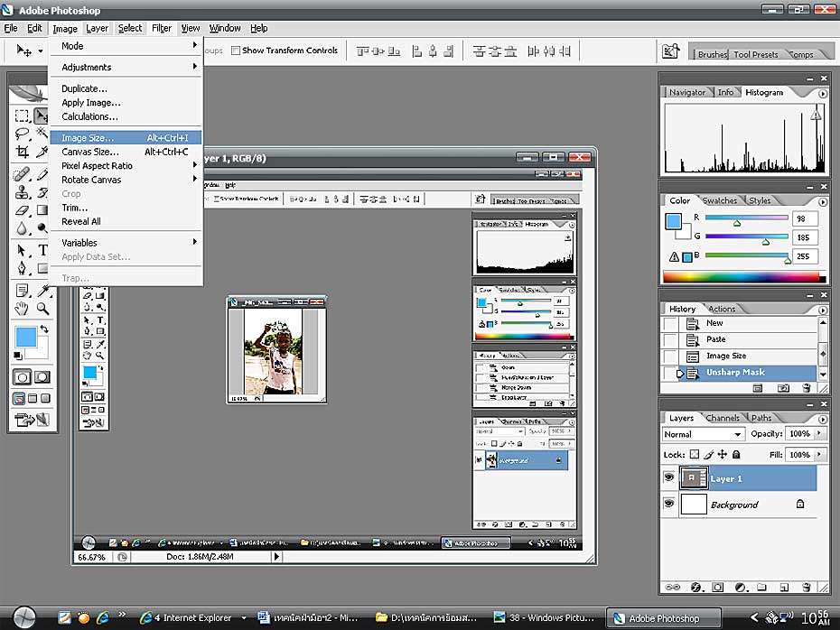Open the Color panel options menu arrow
The width and height of the screenshot is (840, 630).
(x=822, y=202)
